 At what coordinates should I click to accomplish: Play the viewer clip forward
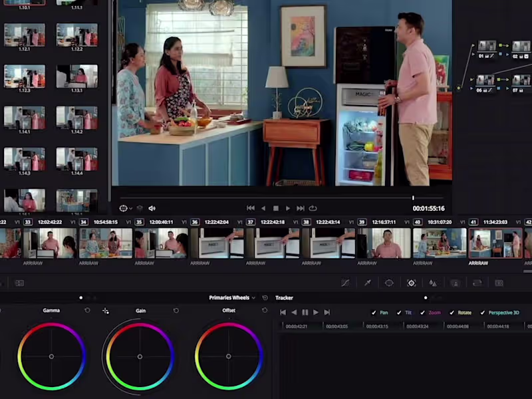click(x=288, y=208)
